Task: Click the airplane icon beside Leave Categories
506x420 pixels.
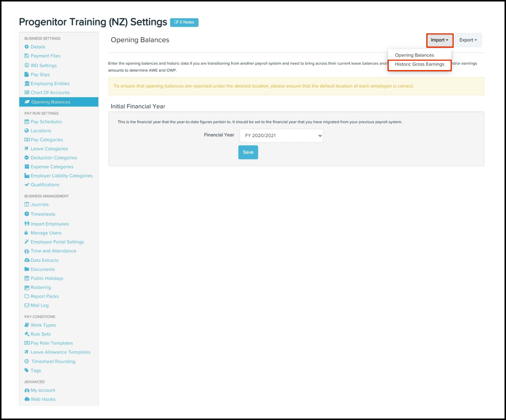Action: point(27,148)
